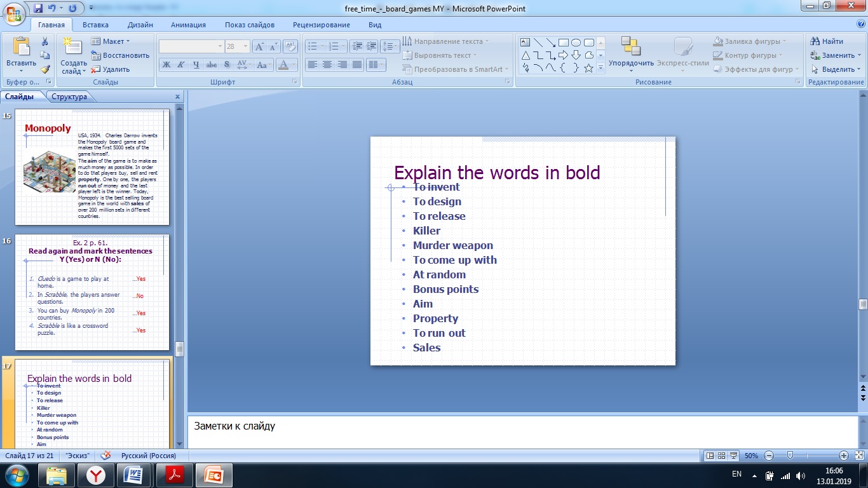The image size is (868, 488).
Task: Start slide show from status bar
Action: [734, 456]
